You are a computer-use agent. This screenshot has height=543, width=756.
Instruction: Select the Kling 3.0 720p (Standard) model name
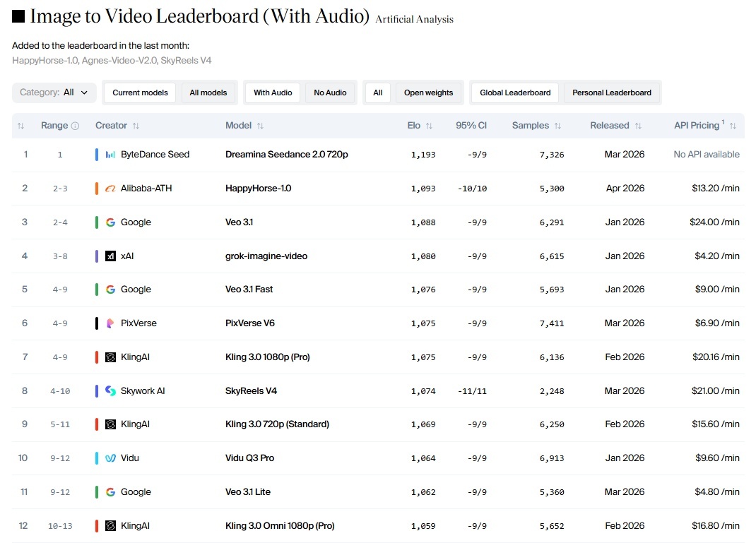pos(277,424)
